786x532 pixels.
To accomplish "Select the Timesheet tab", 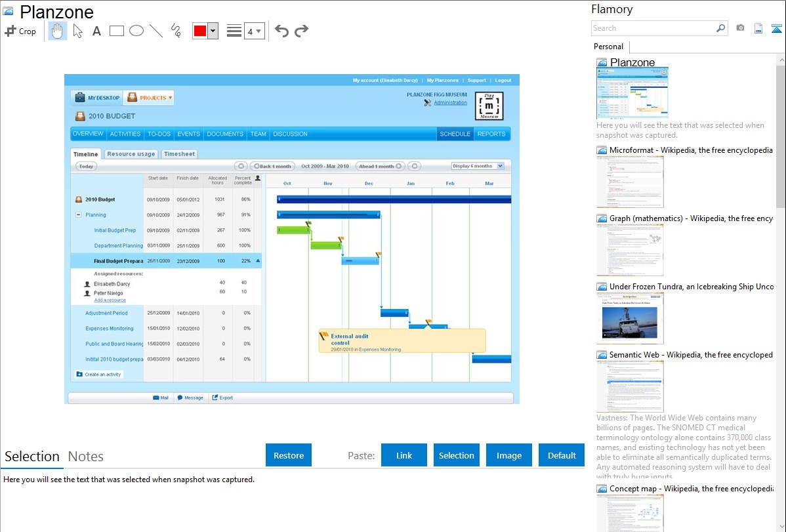I will pos(180,154).
